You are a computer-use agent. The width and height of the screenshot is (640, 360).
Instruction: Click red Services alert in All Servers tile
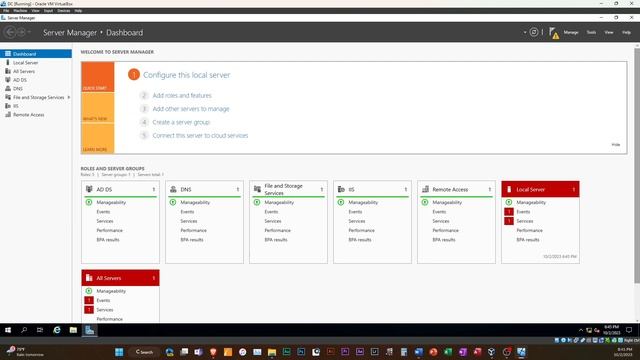(x=89, y=310)
